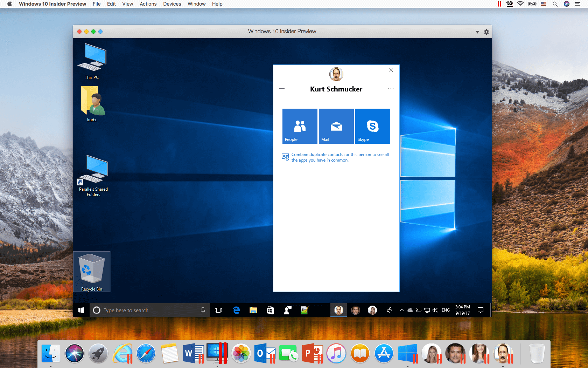Click the network tray icon

pos(427,310)
